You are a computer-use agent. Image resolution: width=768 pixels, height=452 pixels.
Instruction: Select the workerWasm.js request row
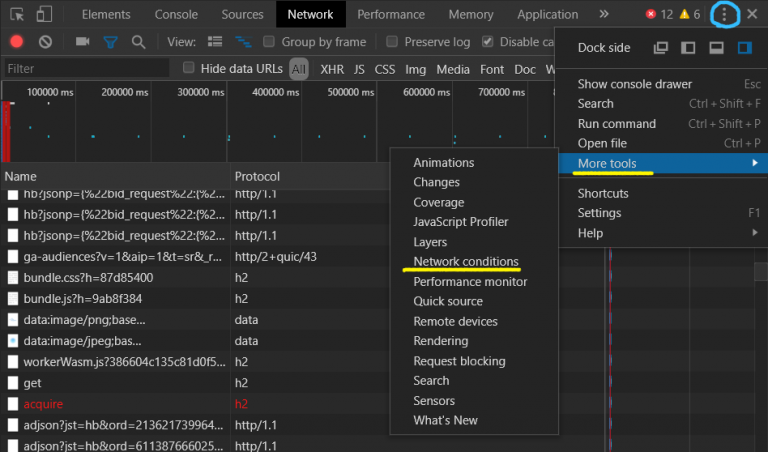(195, 362)
